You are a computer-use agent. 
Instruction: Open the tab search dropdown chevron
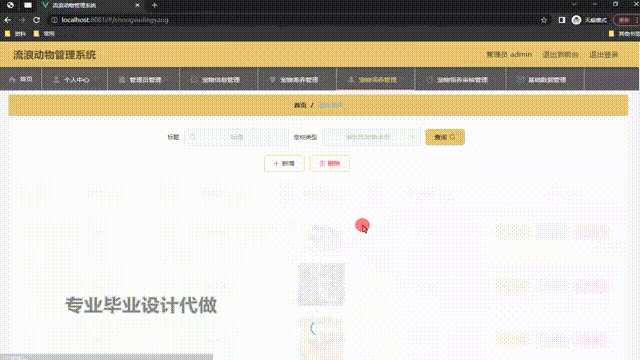click(574, 4)
